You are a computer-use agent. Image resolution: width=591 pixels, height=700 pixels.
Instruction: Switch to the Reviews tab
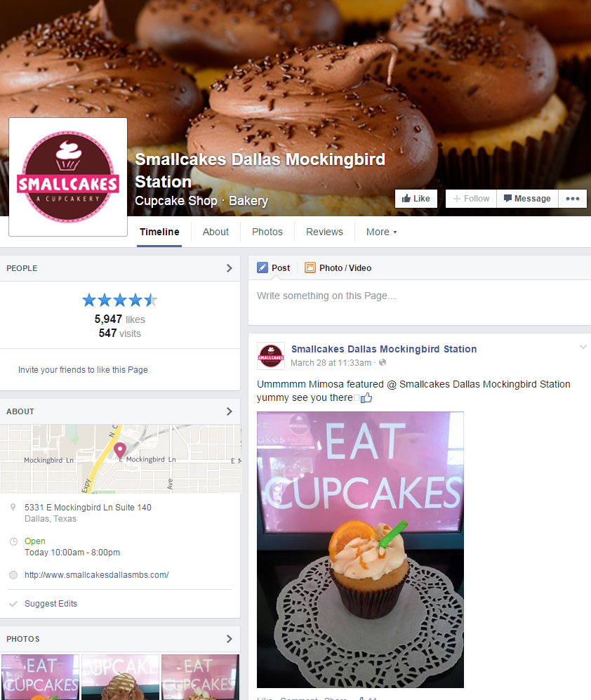pos(324,232)
